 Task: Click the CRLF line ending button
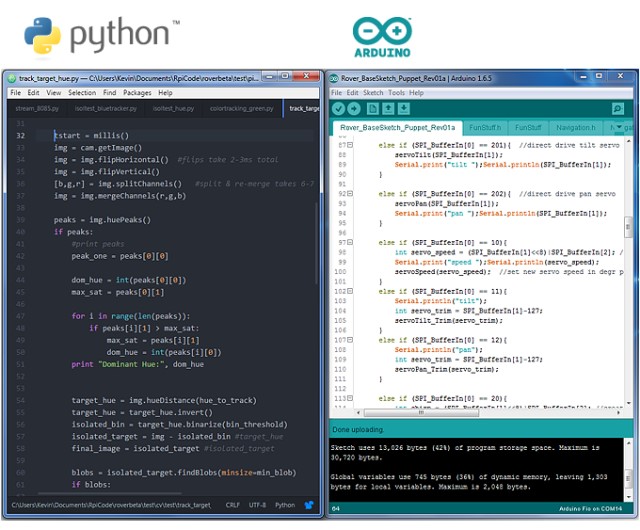232,505
